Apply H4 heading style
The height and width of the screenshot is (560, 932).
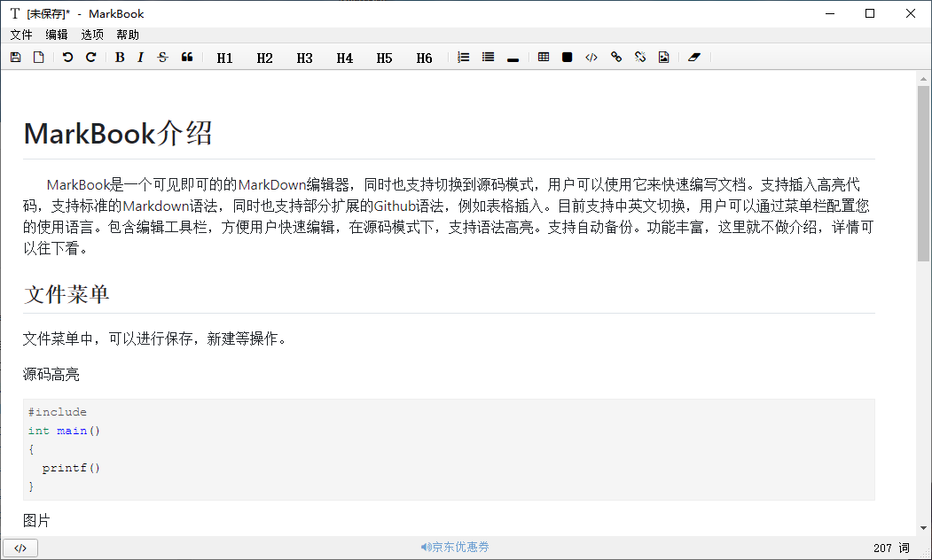click(344, 58)
